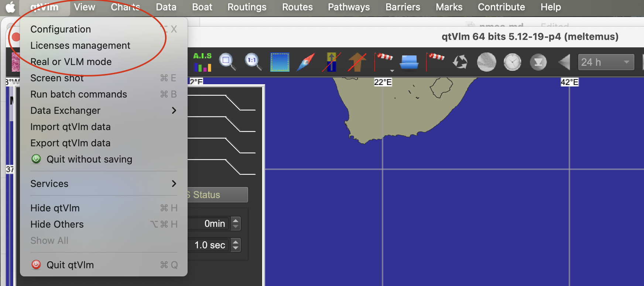The image size is (644, 286).
Task: Open the Pathways menu
Action: click(x=349, y=7)
